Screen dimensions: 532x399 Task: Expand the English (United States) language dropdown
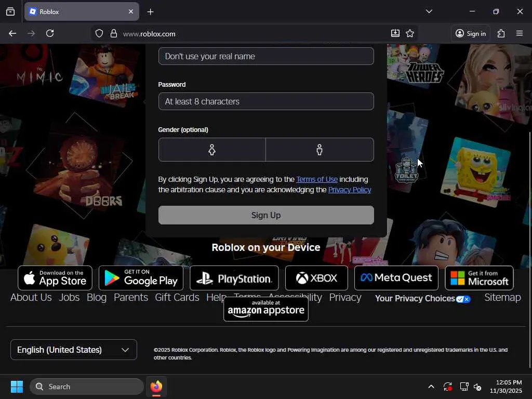[x=74, y=350]
